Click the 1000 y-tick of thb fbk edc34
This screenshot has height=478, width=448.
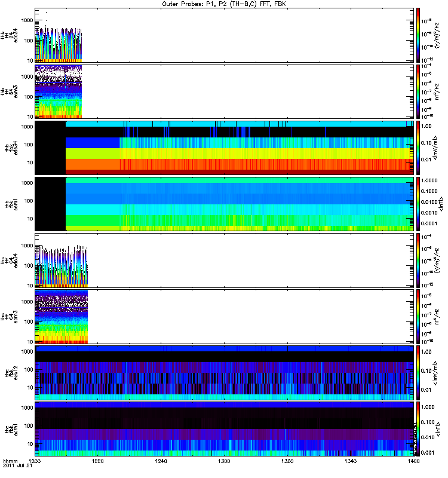pos(27,127)
